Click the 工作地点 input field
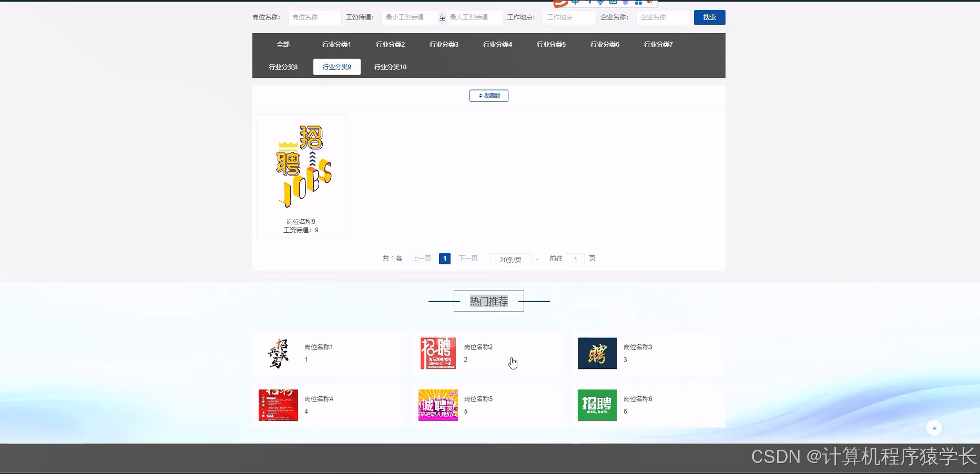980x474 pixels. tap(569, 17)
